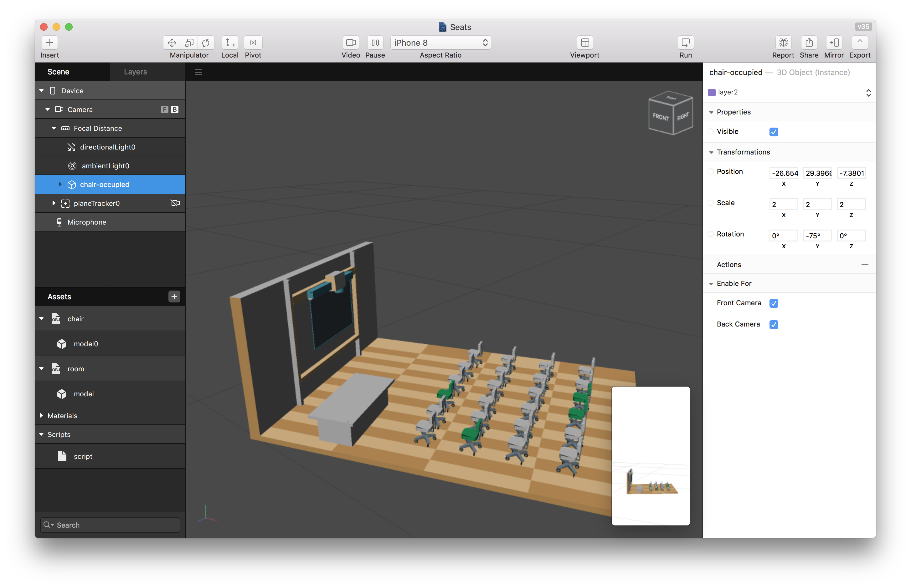Click the Rotation Y input field
This screenshot has height=588, width=911.
point(817,236)
